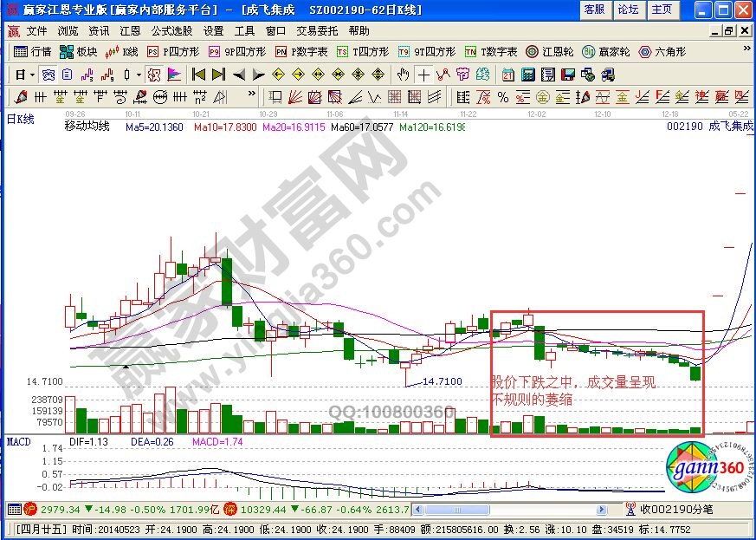Open the 交易委托 menu
The height and width of the screenshot is (540, 756).
316,30
